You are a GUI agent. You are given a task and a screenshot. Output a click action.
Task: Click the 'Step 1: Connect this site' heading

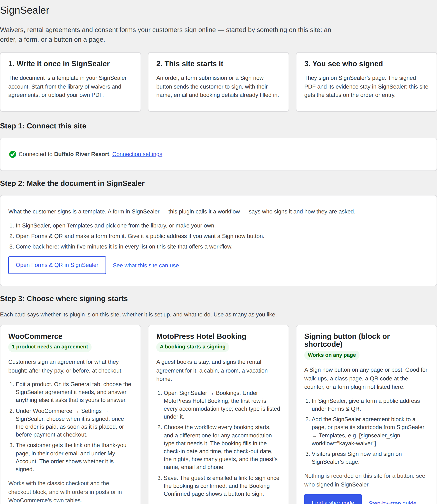(x=43, y=126)
